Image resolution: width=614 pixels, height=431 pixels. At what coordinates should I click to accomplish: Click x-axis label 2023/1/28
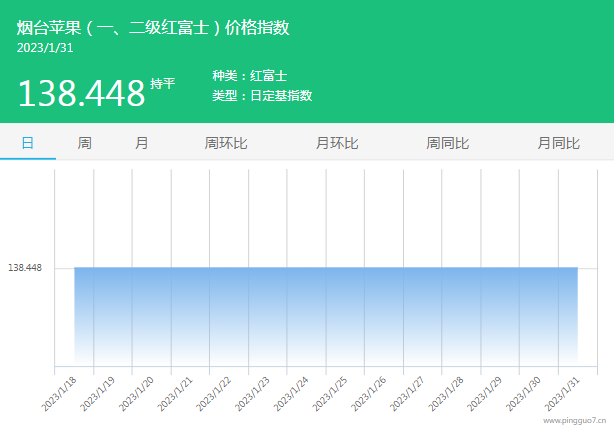[x=446, y=394]
